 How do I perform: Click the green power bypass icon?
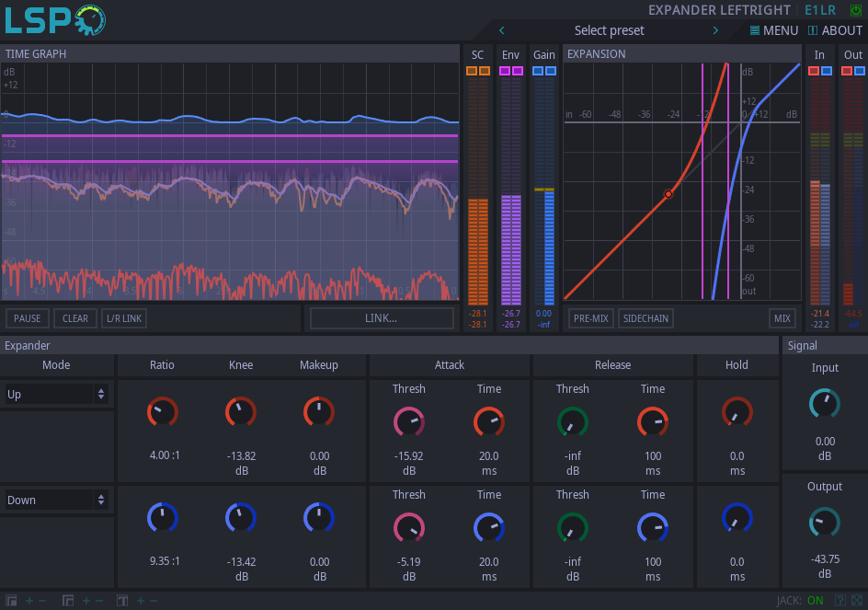click(857, 10)
